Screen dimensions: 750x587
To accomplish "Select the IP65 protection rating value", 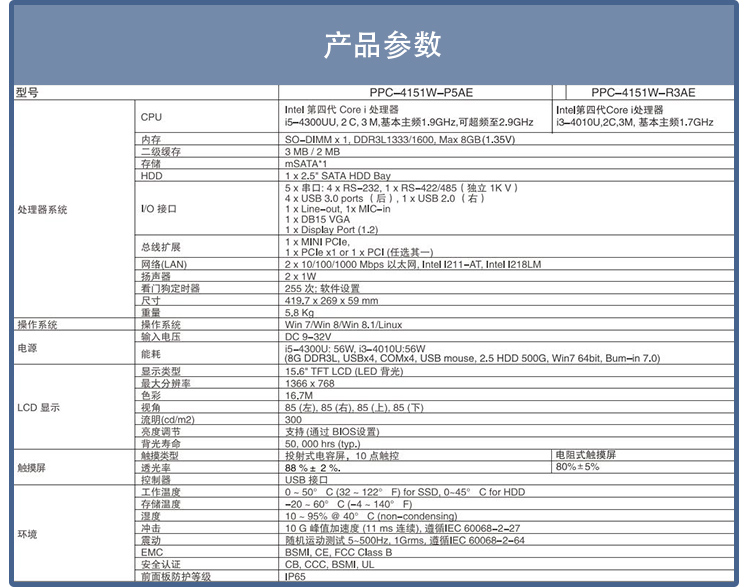I will point(295,577).
